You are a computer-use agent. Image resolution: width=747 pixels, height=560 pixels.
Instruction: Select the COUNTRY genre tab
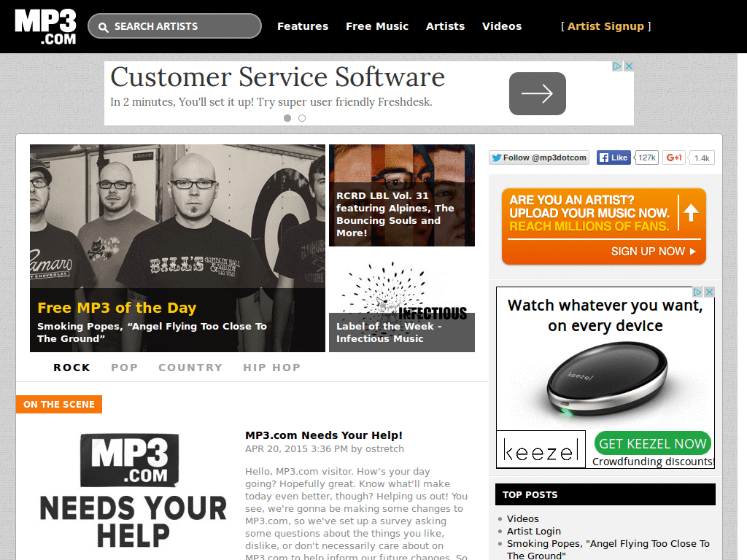coord(190,367)
